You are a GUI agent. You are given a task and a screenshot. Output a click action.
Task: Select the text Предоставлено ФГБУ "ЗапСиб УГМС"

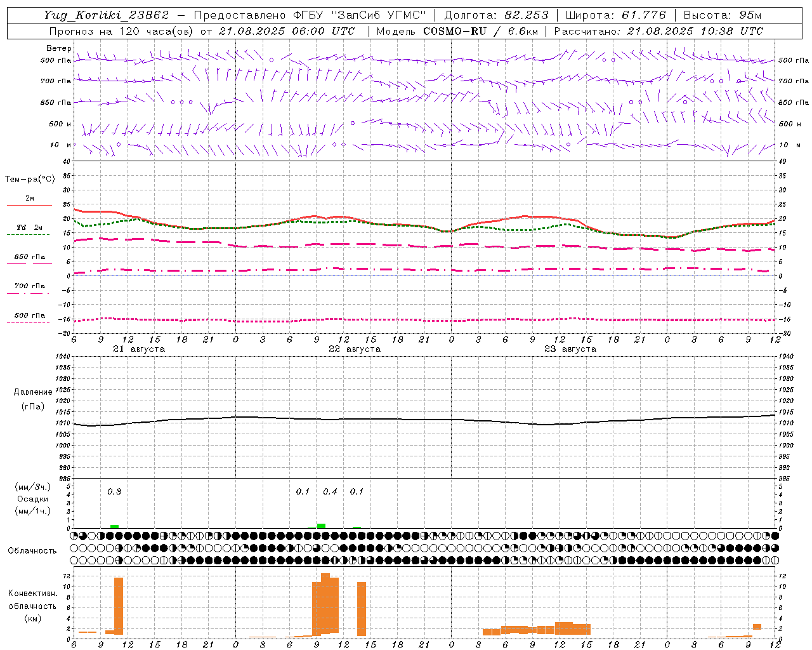(310, 15)
